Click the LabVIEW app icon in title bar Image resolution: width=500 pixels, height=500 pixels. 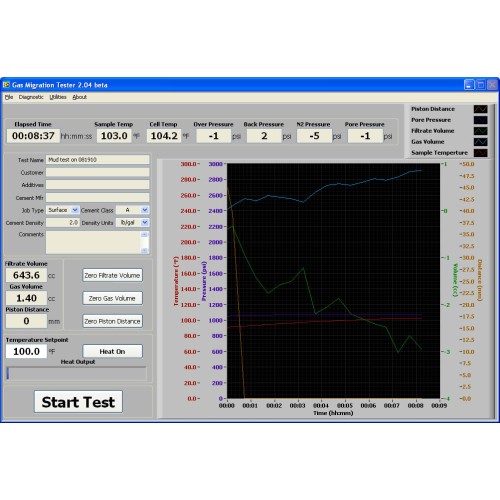click(x=6, y=85)
